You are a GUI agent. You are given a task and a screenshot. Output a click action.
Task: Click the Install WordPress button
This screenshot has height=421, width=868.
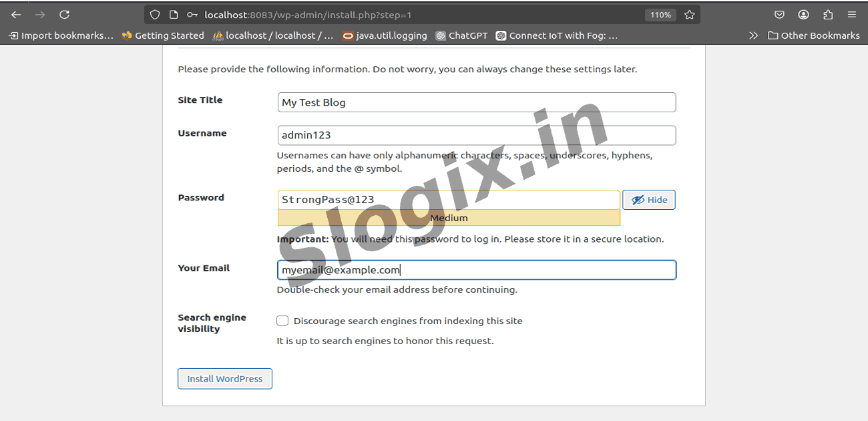pos(224,379)
